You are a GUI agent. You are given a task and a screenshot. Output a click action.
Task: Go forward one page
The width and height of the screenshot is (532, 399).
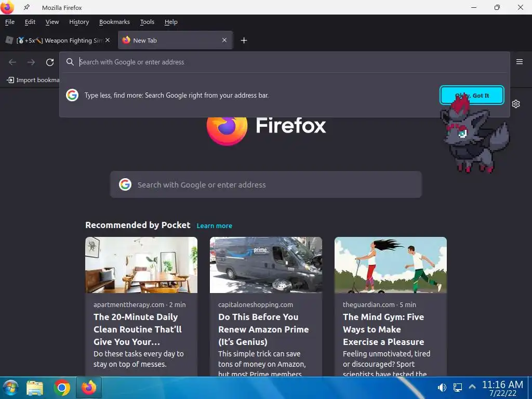pyautogui.click(x=31, y=62)
